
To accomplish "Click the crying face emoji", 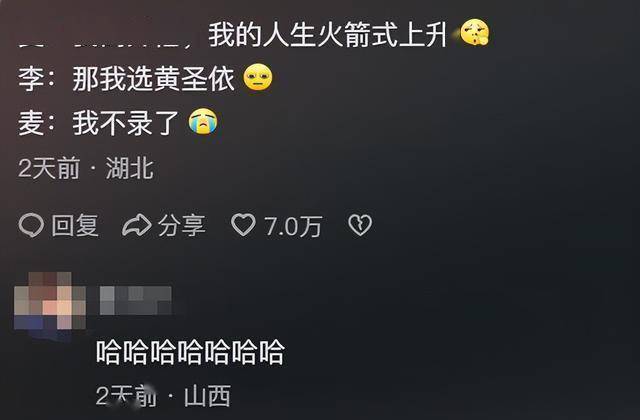I will [x=203, y=121].
